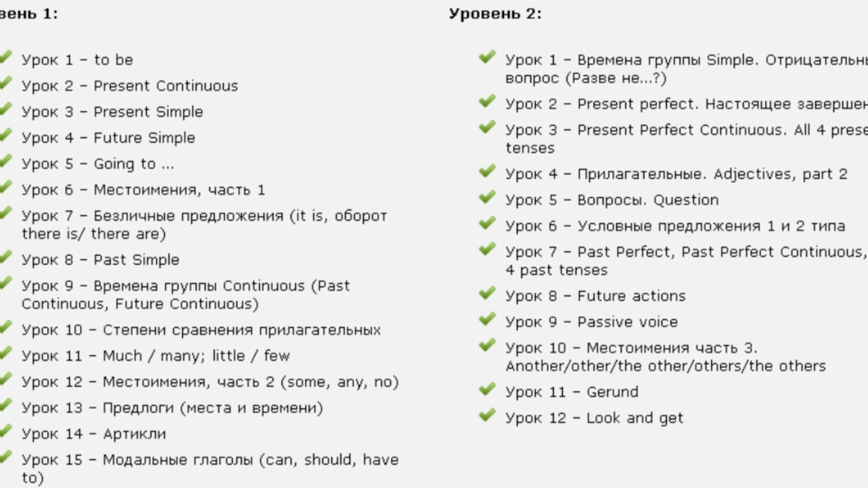Screen dimensions: 868x488
Task: Select Урок 4 – Прилагательные. Adjectives, part 2
Action: coord(676,174)
